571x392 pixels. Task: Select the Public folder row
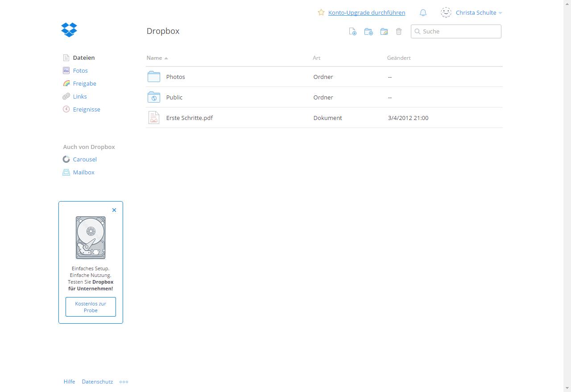click(174, 97)
